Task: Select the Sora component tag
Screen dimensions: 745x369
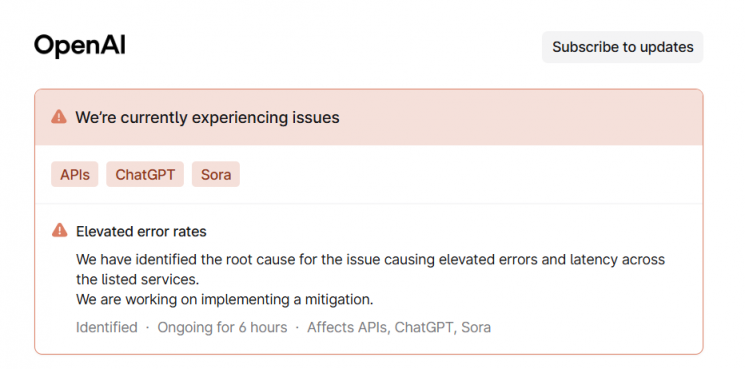Action: (x=216, y=174)
